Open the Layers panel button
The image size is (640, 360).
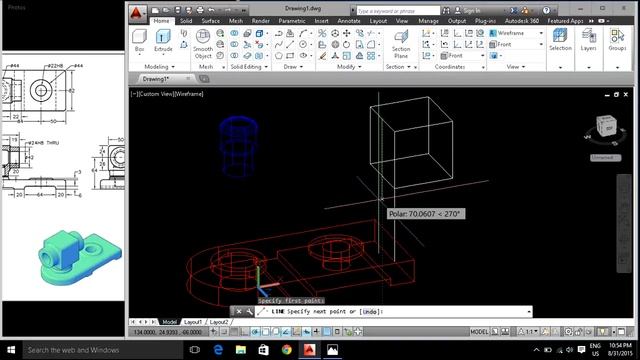click(x=588, y=40)
